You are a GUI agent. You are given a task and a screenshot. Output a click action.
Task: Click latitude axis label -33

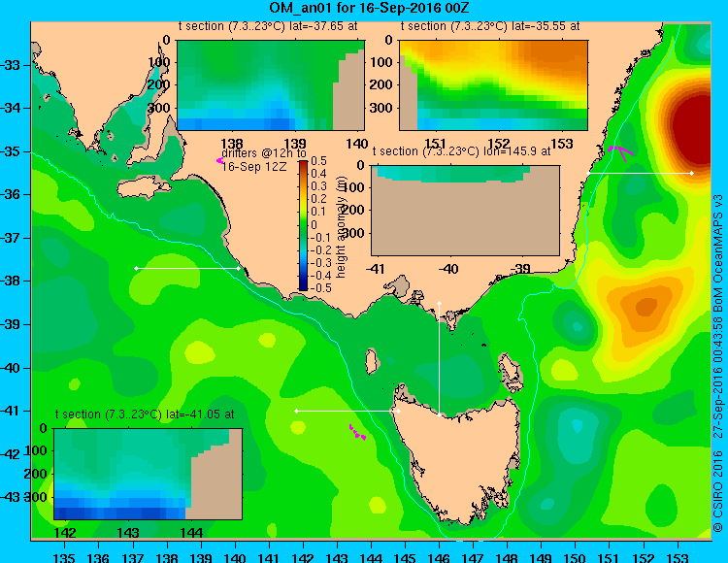click(11, 65)
